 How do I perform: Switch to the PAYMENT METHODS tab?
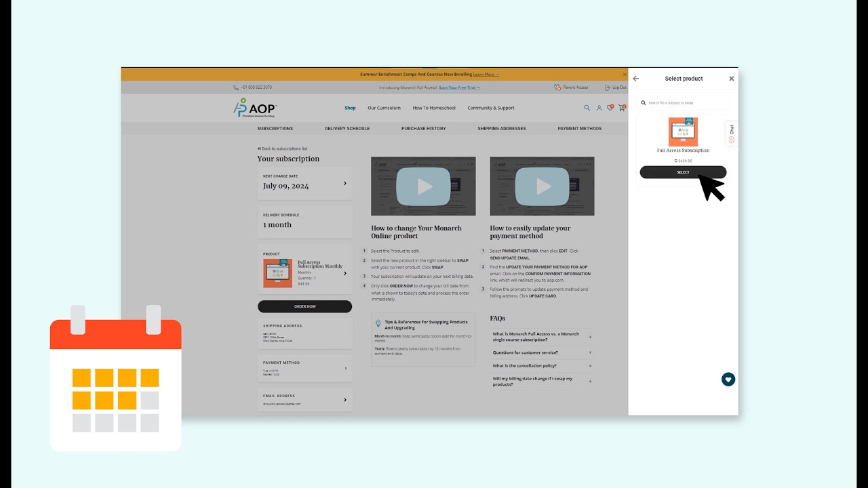[x=580, y=128]
